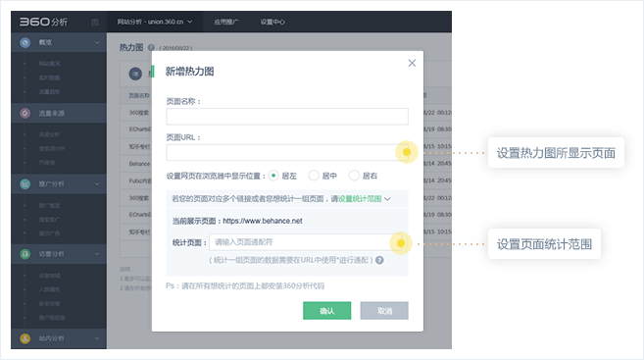Select the 居右 alignment radio button
The height and width of the screenshot is (360, 644).
pyautogui.click(x=354, y=176)
